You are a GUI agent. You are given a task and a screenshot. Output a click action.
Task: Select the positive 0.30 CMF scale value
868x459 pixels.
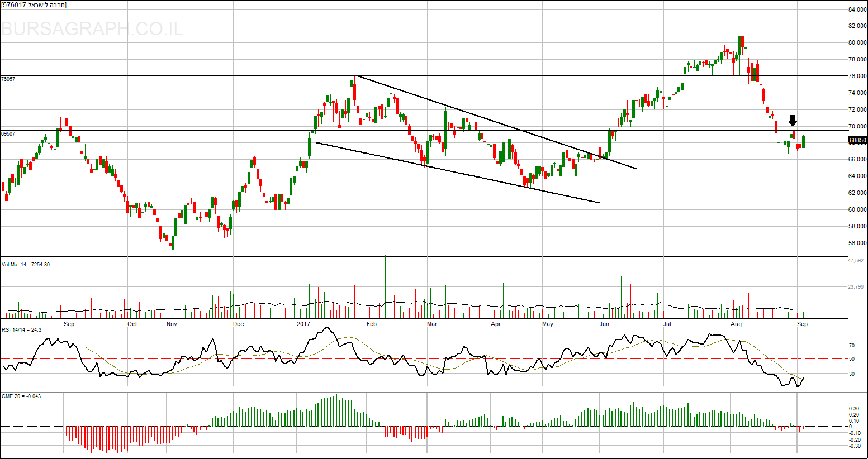pos(855,409)
